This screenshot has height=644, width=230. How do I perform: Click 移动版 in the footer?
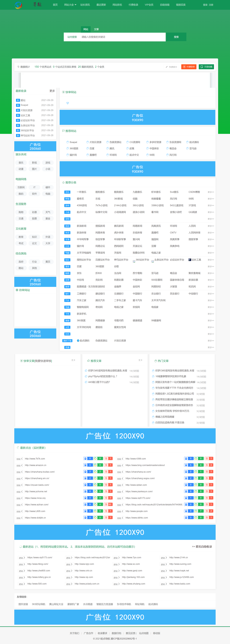(156, 633)
